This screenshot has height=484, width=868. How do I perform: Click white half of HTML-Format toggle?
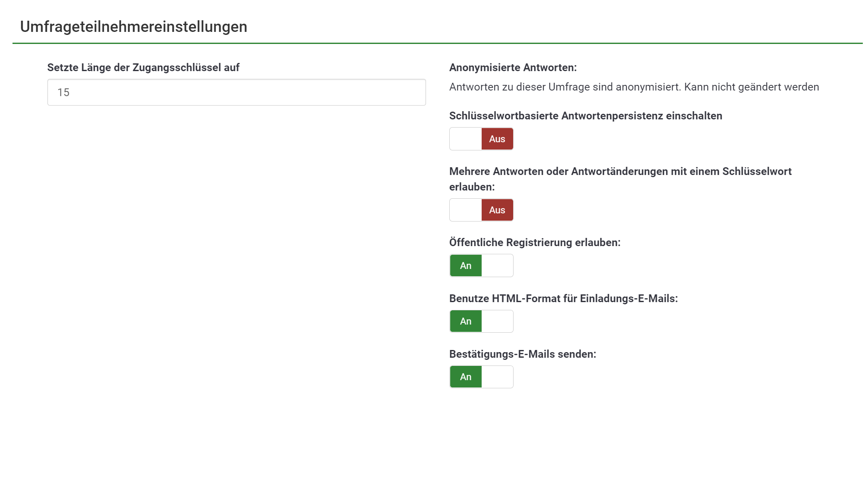click(x=497, y=321)
